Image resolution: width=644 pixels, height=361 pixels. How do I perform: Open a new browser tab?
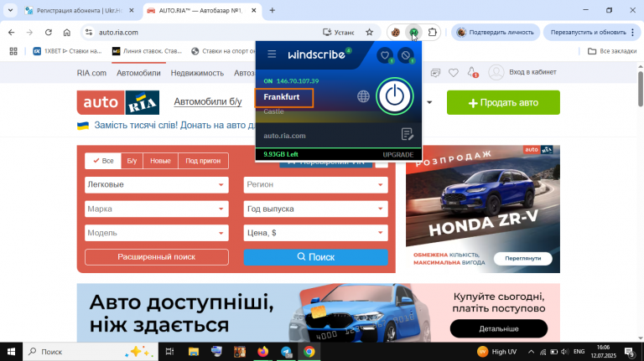coord(273,11)
